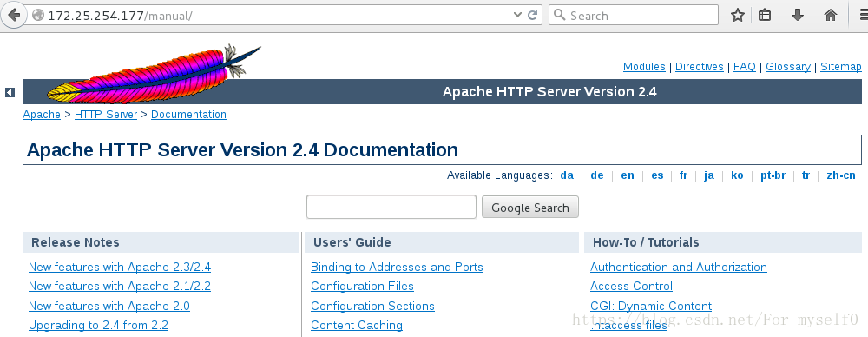The width and height of the screenshot is (868, 337).
Task: Show bookmarks list icon
Action: tap(765, 16)
